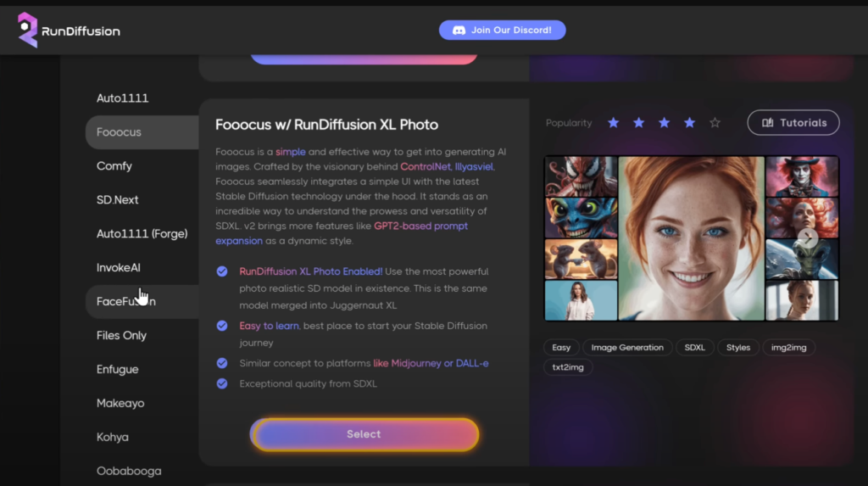Open InvokeAI from the sidebar

[142, 267]
